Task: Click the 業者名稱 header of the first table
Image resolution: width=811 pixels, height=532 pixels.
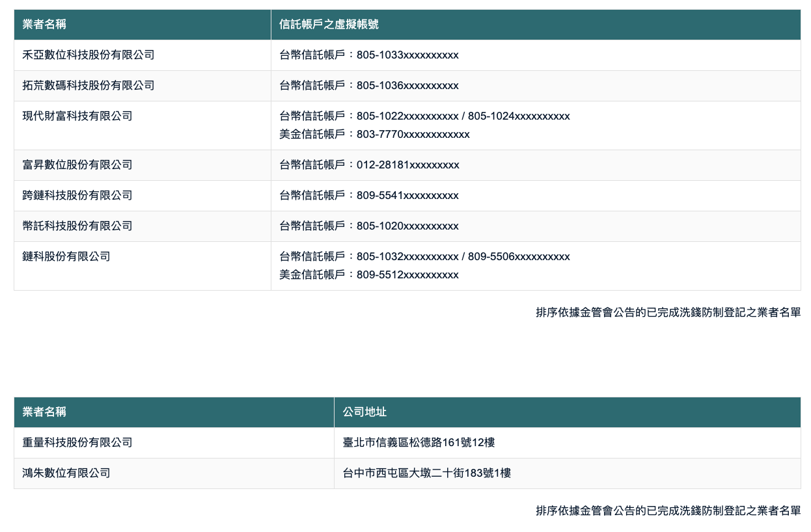Action: pos(41,24)
